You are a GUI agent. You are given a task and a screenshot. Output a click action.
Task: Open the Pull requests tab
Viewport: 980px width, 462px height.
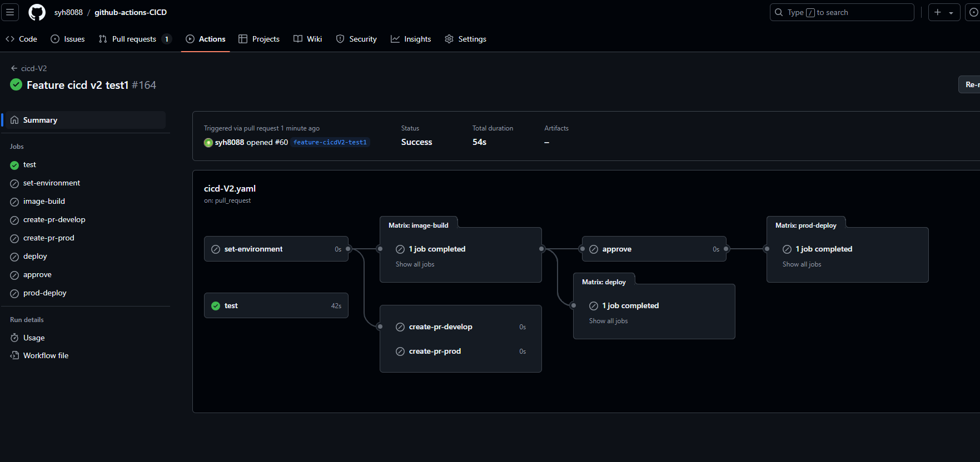point(135,39)
